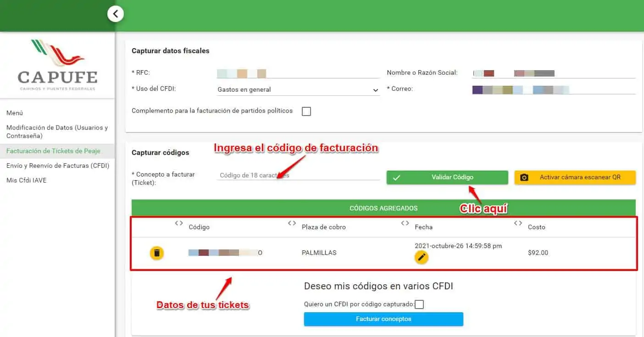Open "Envio y Reenvio de Facturas (CFDI)"

(x=57, y=166)
